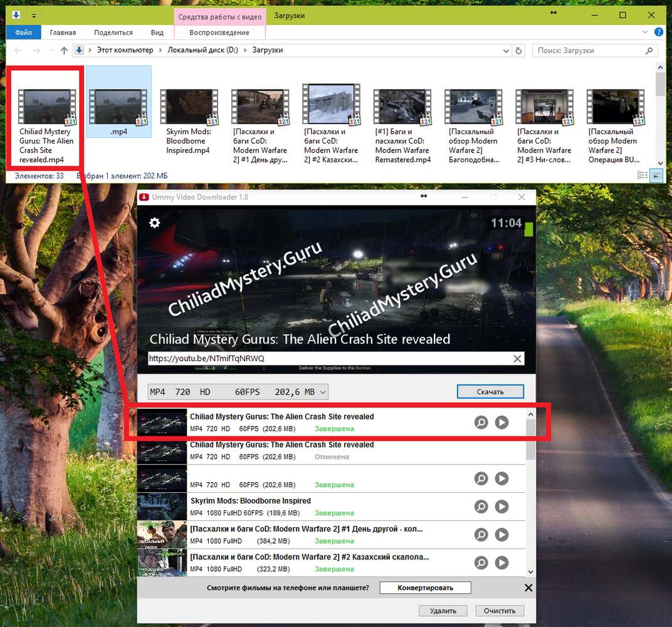This screenshot has width=672, height=627.
Task: Show '#2 Казахский скалола' file in folder
Action: 481,562
